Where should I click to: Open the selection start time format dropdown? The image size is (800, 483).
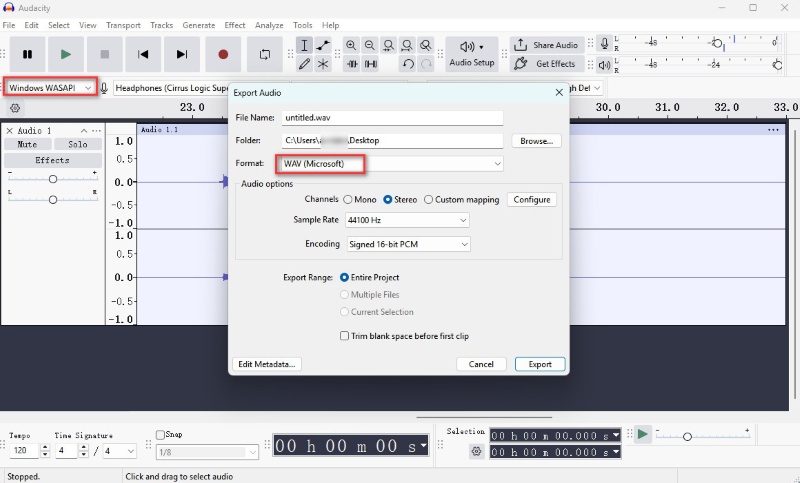coord(616,436)
